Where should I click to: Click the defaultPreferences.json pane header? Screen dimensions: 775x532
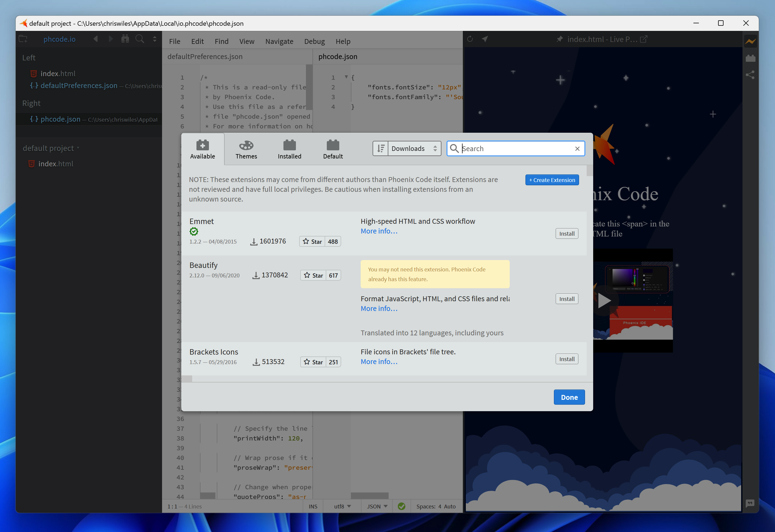(x=205, y=56)
